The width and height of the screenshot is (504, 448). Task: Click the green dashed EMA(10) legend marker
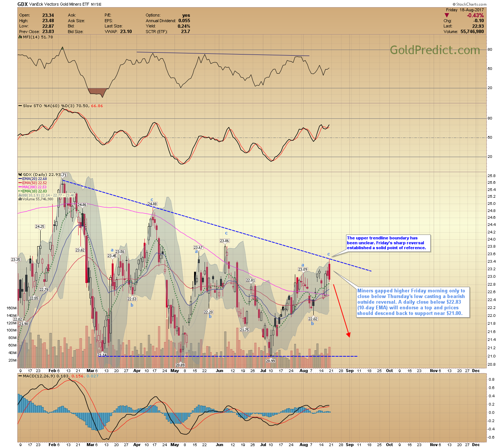(20, 191)
